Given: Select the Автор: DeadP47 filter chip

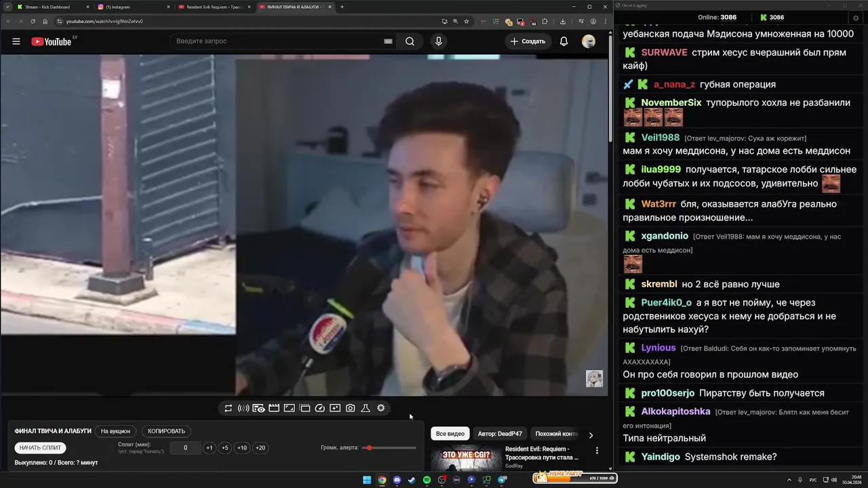Looking at the screenshot, I should coord(500,434).
